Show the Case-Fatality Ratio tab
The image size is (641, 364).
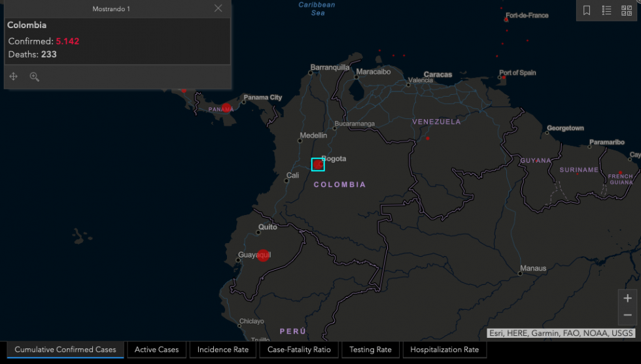[x=299, y=350]
